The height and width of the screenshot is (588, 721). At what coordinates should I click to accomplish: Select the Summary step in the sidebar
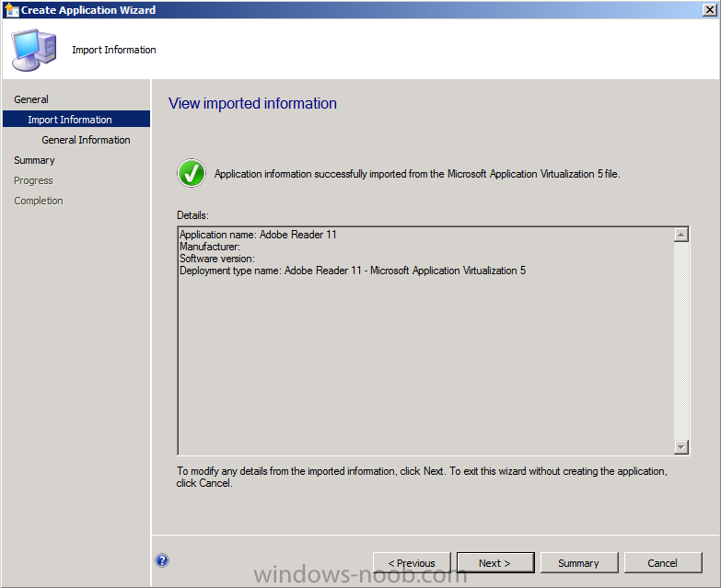34,160
